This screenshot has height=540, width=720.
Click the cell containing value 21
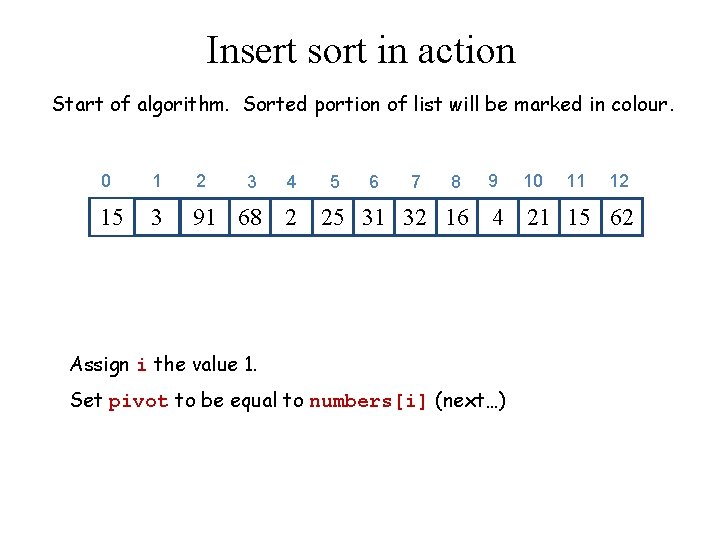coord(538,218)
